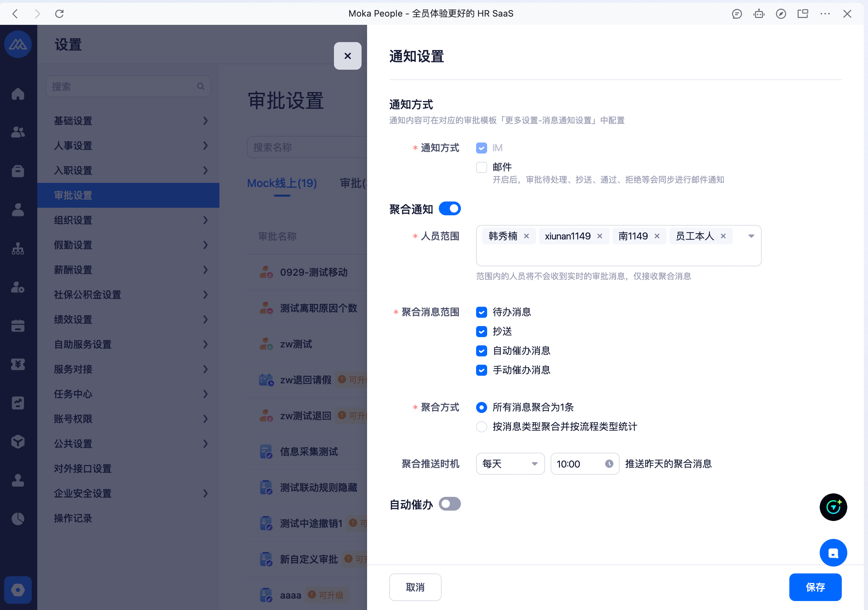The height and width of the screenshot is (610, 868).
Task: Open the pop-out window icon in title bar
Action: (802, 14)
